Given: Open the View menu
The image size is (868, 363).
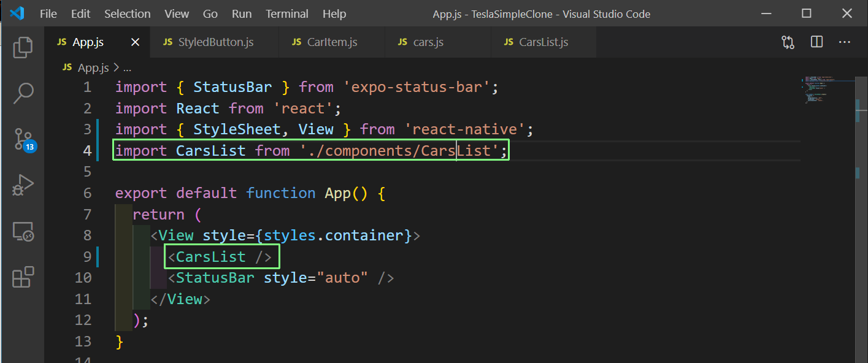Looking at the screenshot, I should coord(177,13).
